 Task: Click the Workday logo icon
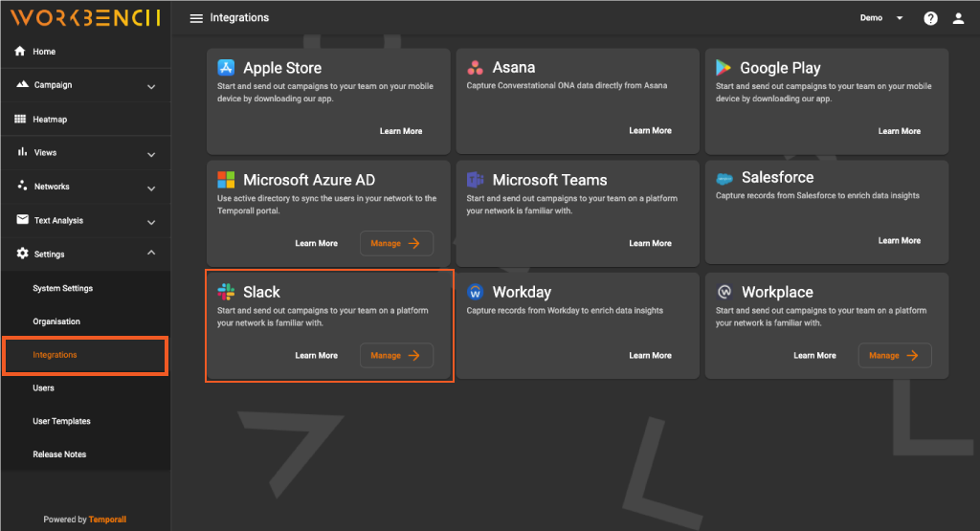pos(475,292)
